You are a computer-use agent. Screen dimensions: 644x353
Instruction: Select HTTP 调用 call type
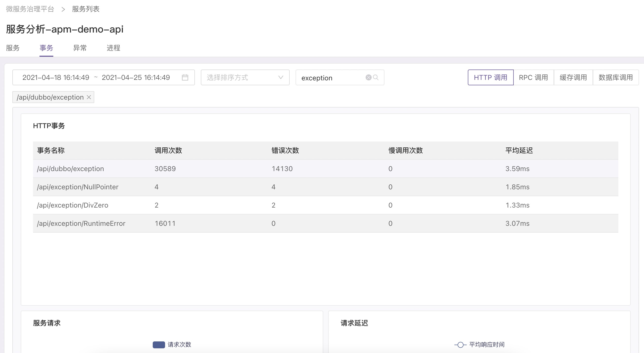tap(491, 77)
